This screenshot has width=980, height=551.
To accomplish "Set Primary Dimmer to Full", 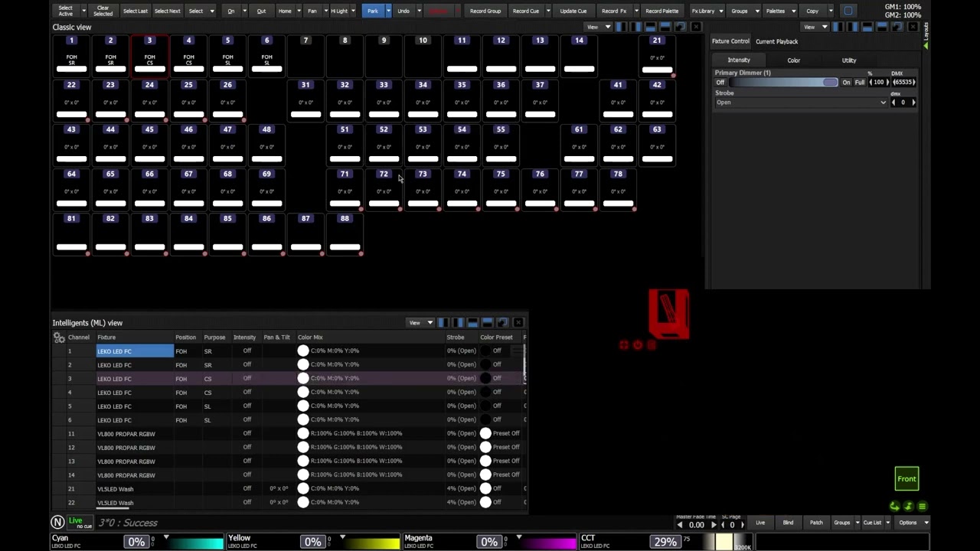I will 860,82.
